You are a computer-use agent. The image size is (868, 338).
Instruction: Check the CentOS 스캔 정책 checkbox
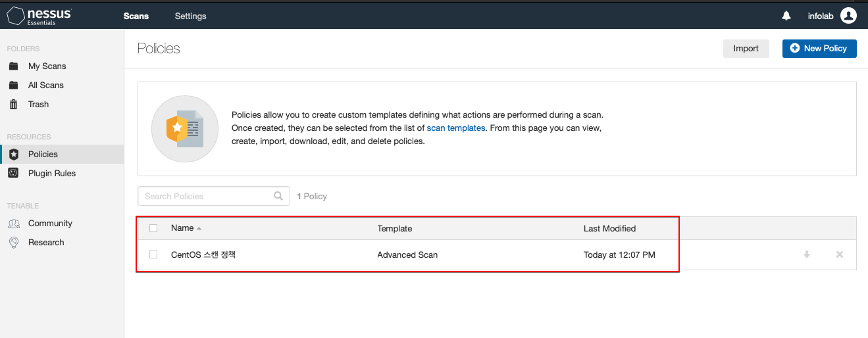[153, 254]
